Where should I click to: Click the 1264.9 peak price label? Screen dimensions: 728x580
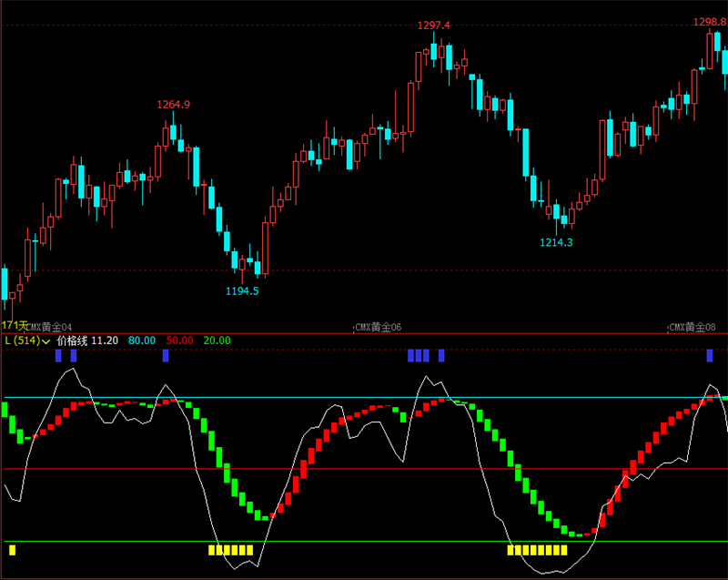(x=173, y=105)
